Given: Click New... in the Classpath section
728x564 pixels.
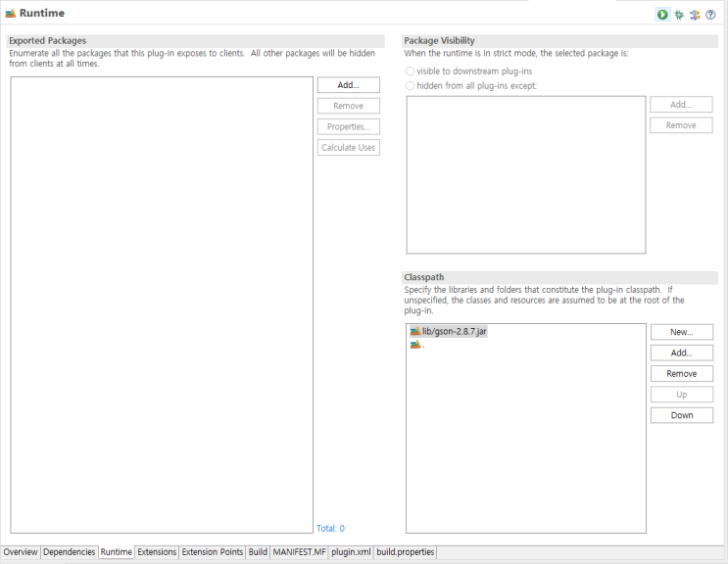Looking at the screenshot, I should click(x=682, y=332).
